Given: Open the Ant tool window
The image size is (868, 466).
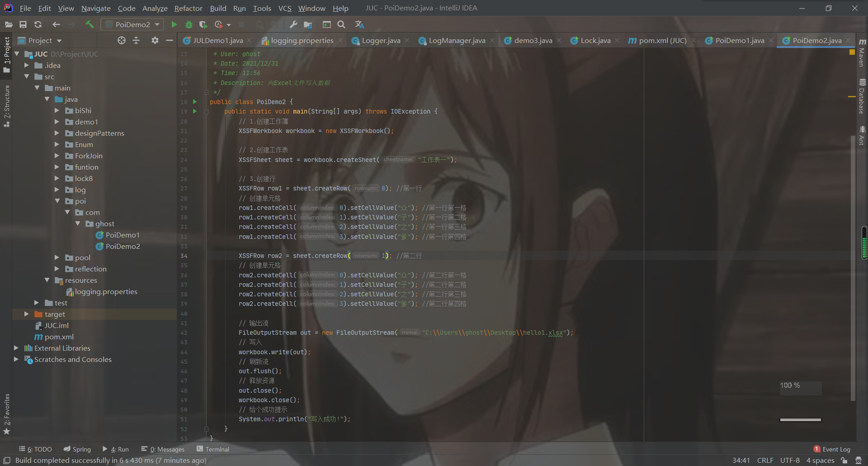Looking at the screenshot, I should pyautogui.click(x=862, y=136).
